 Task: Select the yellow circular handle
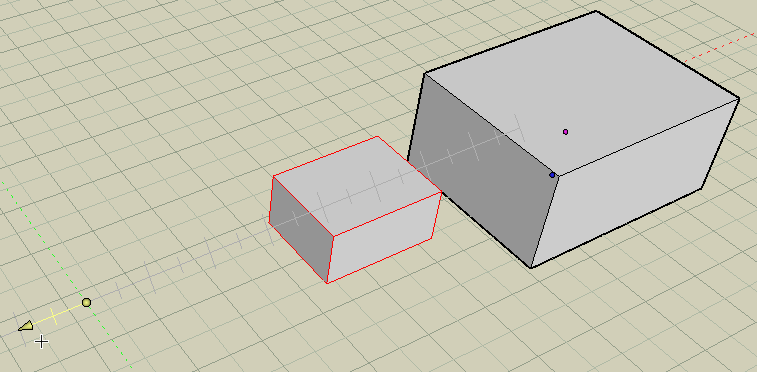coord(86,303)
